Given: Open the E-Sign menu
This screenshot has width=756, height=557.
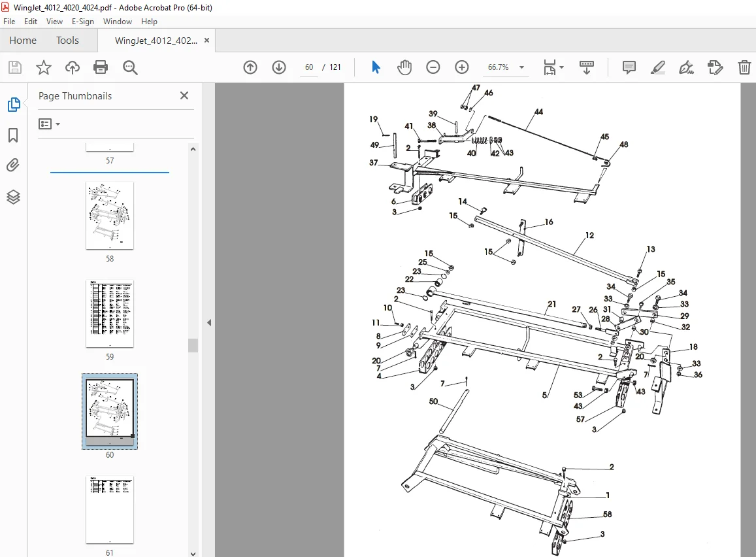Looking at the screenshot, I should (82, 21).
